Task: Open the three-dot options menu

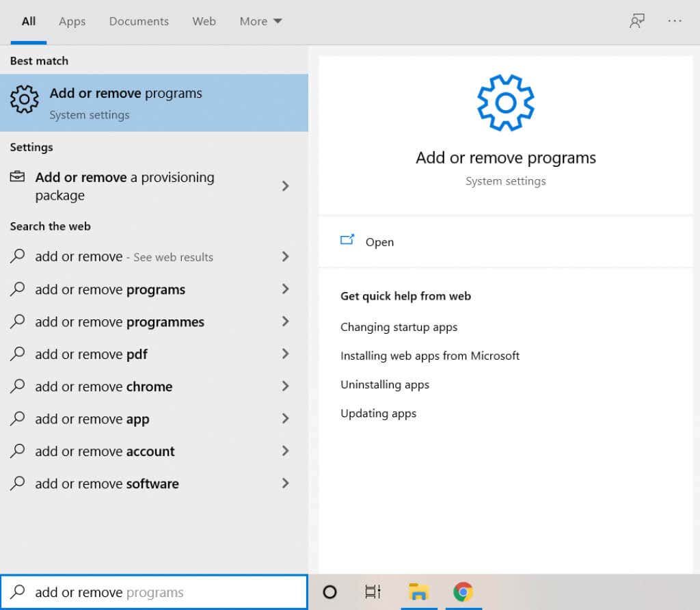Action: tap(675, 21)
